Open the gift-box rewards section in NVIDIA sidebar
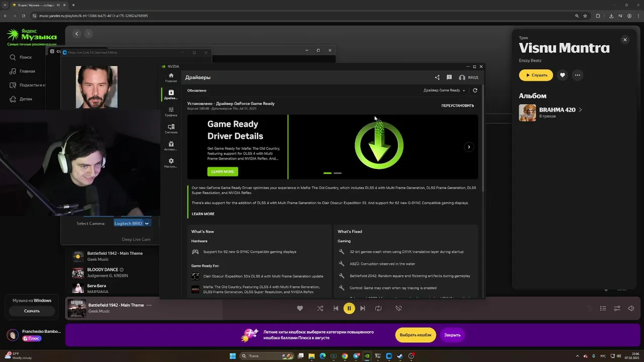 coord(171,146)
